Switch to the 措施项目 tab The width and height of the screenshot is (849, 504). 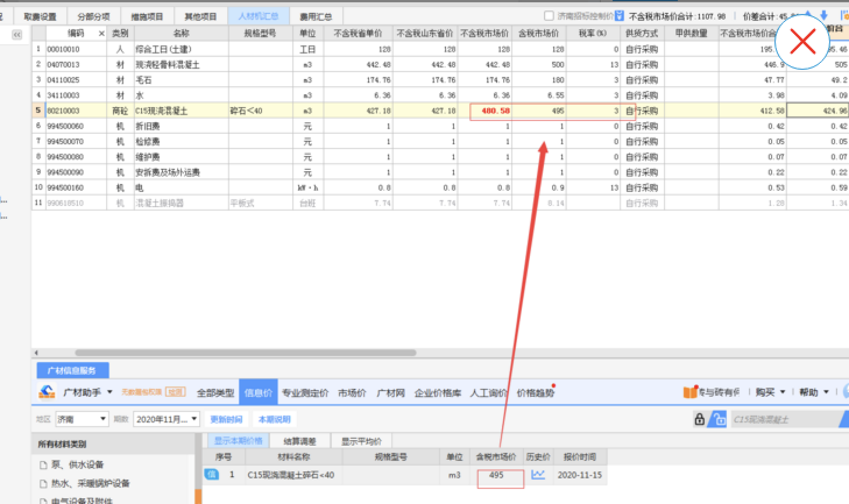pos(147,16)
